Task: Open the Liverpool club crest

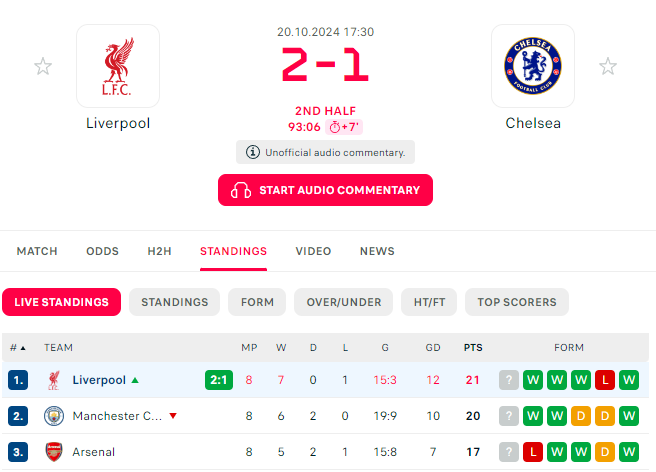Action: point(118,66)
